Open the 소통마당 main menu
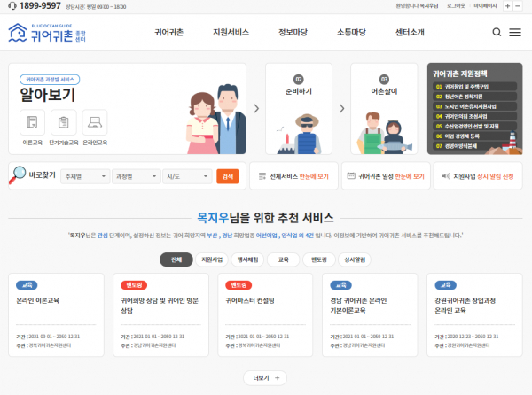Image resolution: width=532 pixels, height=395 pixels. tap(351, 32)
